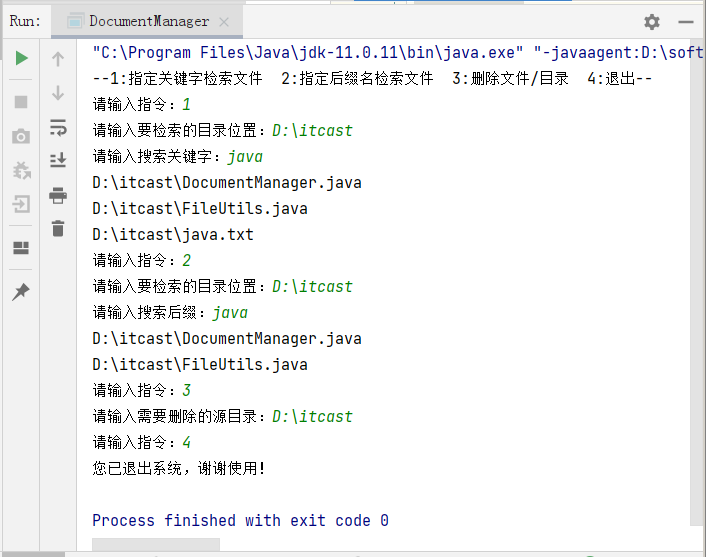
Task: Click the horizontal scrollbar under the console
Action: pos(155,545)
